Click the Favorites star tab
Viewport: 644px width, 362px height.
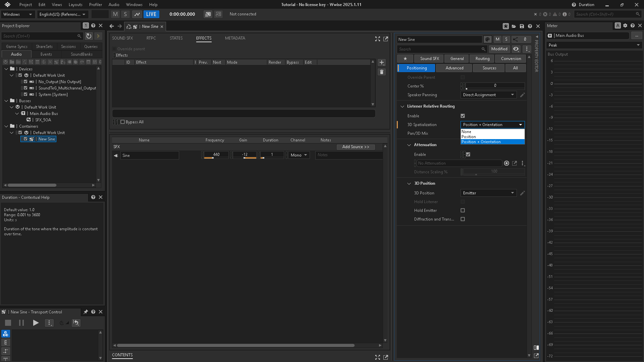click(x=405, y=59)
